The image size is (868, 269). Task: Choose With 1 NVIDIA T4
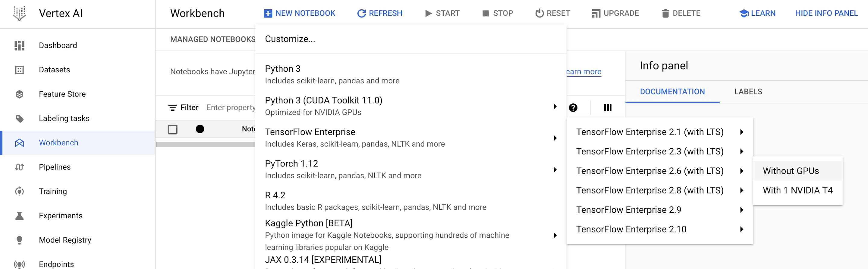point(797,191)
